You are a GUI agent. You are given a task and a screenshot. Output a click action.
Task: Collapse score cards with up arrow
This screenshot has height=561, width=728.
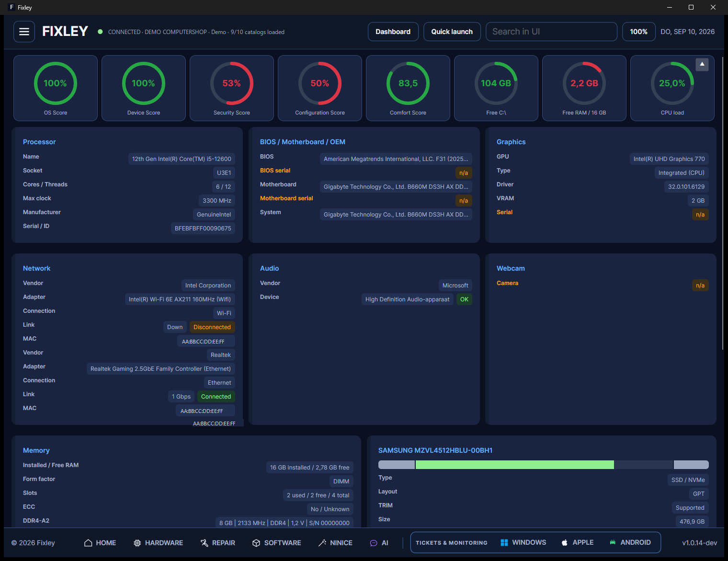click(x=702, y=64)
